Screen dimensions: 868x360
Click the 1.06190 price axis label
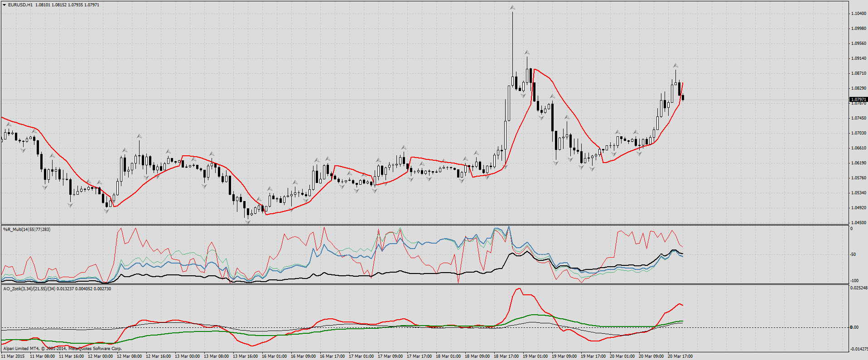tap(858, 163)
